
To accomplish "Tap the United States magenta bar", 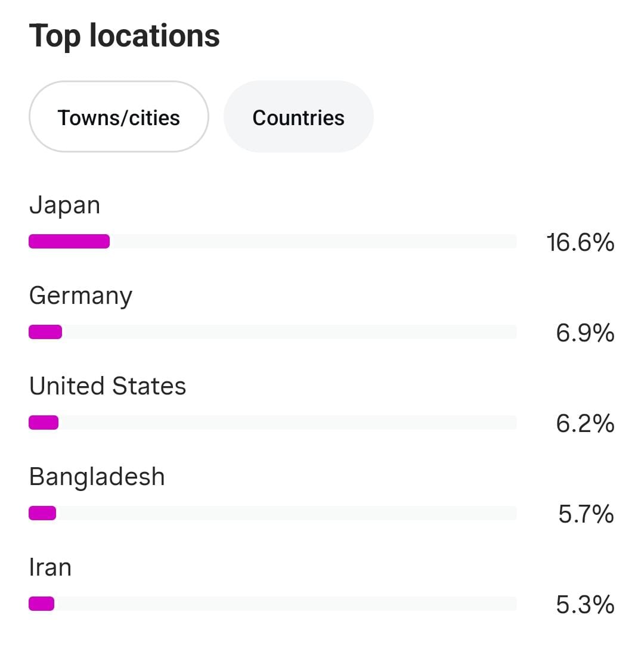I will (44, 422).
